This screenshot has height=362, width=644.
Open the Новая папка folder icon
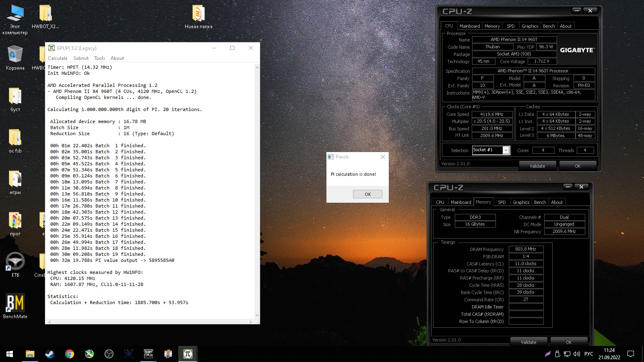(198, 17)
